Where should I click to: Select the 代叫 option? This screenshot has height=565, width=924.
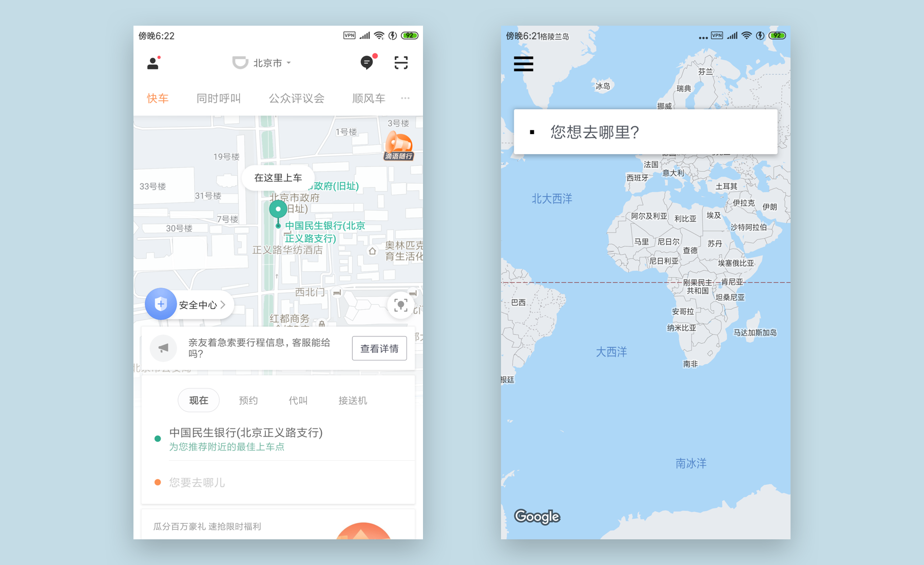click(298, 400)
